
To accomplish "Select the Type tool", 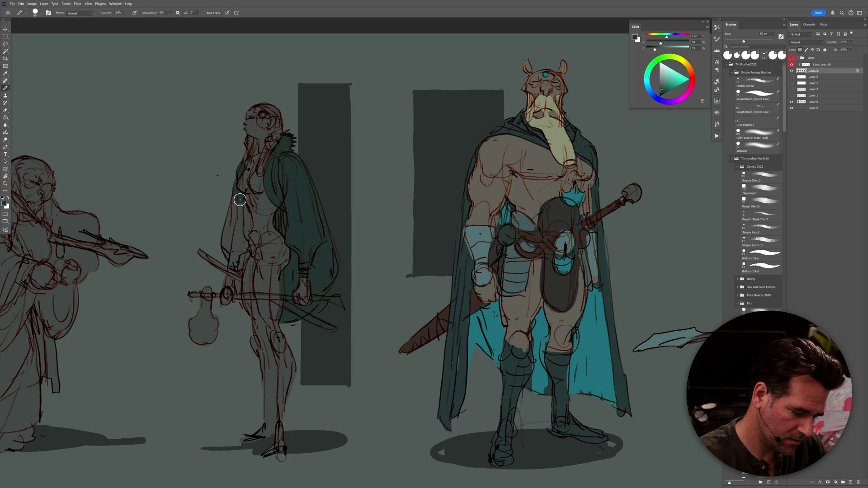I will click(5, 155).
